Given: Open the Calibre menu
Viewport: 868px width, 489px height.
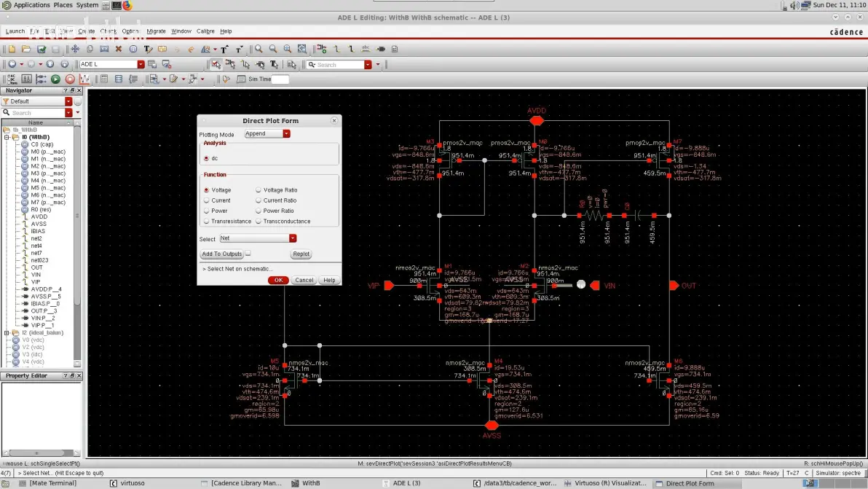Looking at the screenshot, I should 205,31.
